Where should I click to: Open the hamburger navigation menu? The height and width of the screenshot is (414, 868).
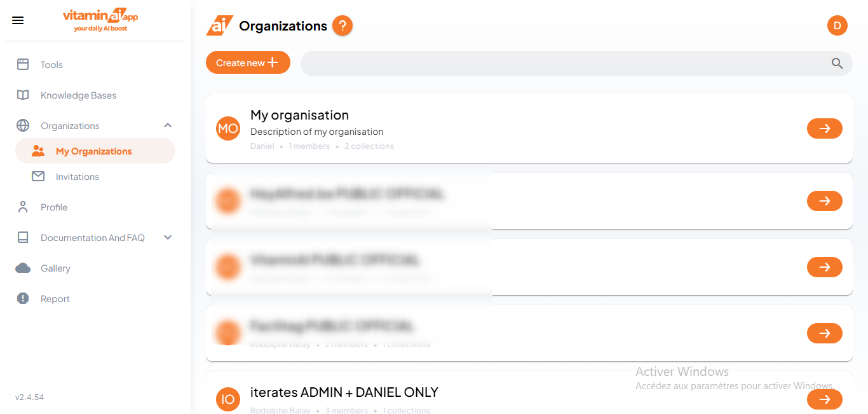(x=17, y=20)
